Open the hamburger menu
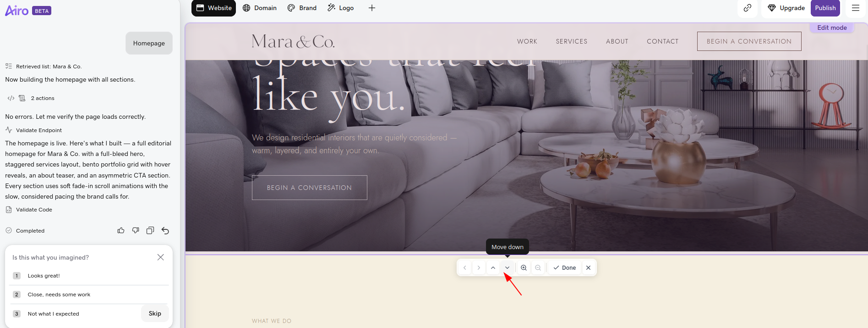 tap(855, 8)
